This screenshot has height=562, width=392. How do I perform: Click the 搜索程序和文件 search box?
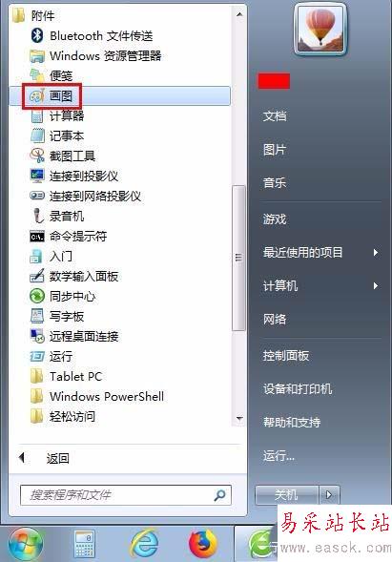(x=126, y=495)
